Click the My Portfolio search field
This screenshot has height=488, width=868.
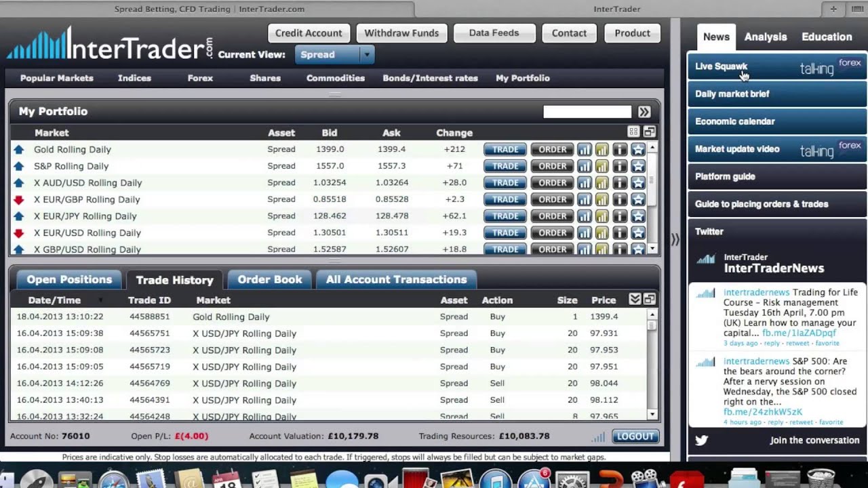(x=587, y=112)
